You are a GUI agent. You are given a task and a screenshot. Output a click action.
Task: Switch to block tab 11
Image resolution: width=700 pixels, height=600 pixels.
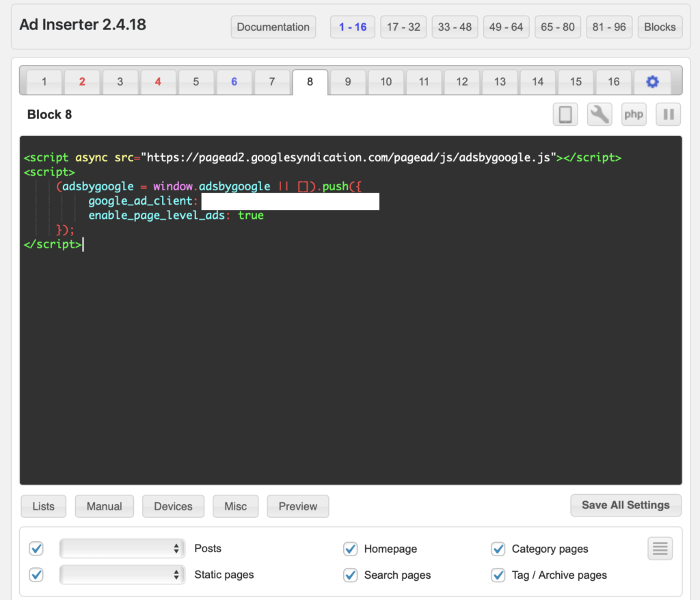pyautogui.click(x=424, y=82)
